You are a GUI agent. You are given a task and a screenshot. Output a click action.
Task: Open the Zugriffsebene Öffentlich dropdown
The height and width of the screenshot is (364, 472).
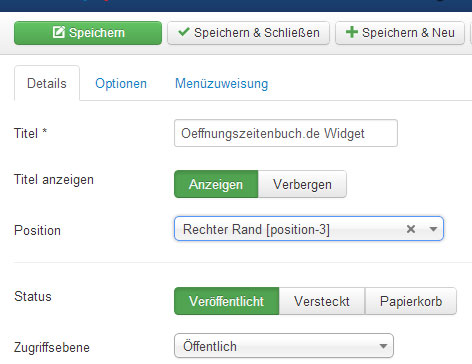pos(284,346)
